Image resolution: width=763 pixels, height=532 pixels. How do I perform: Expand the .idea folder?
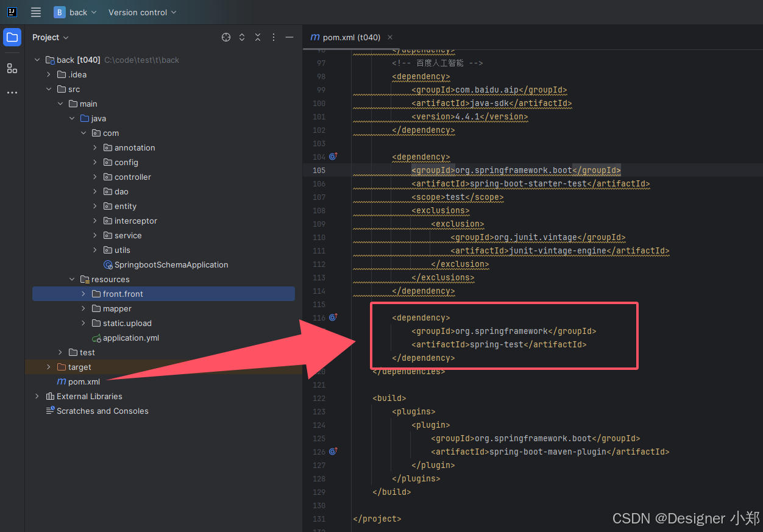(49, 74)
